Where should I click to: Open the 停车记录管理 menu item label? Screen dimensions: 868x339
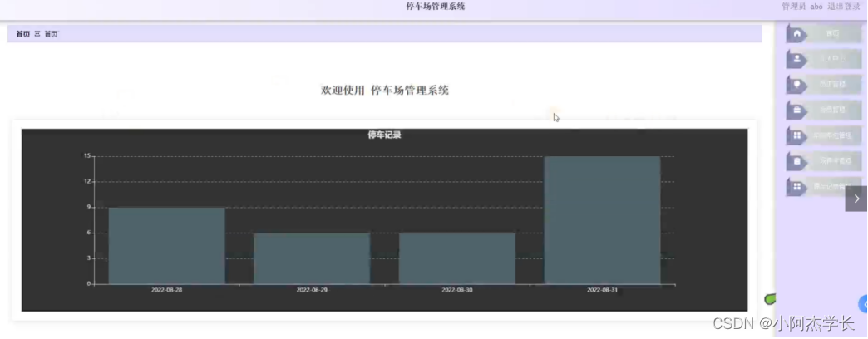(x=832, y=187)
